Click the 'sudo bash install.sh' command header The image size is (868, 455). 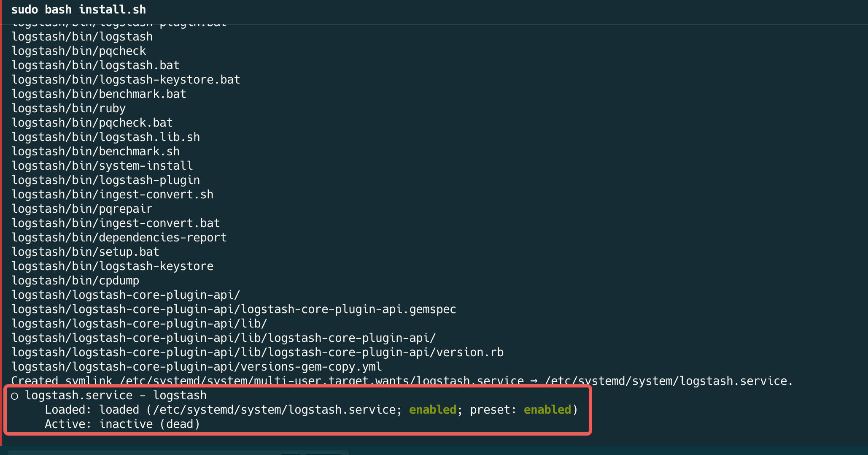click(78, 10)
